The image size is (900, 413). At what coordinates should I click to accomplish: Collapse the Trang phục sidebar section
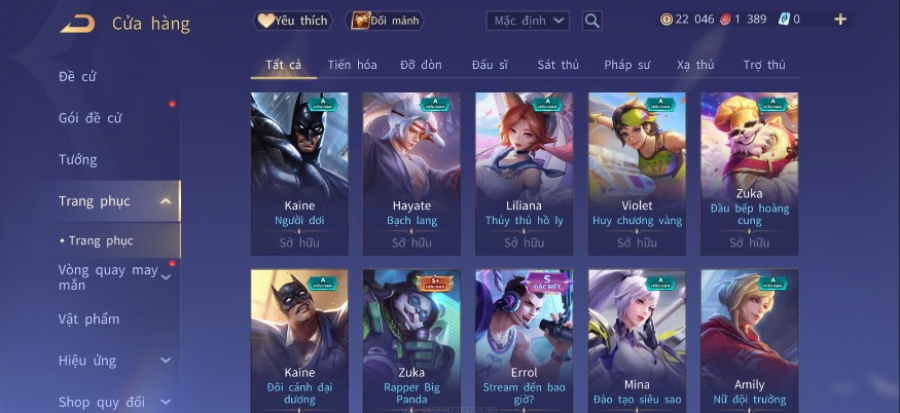pyautogui.click(x=165, y=201)
